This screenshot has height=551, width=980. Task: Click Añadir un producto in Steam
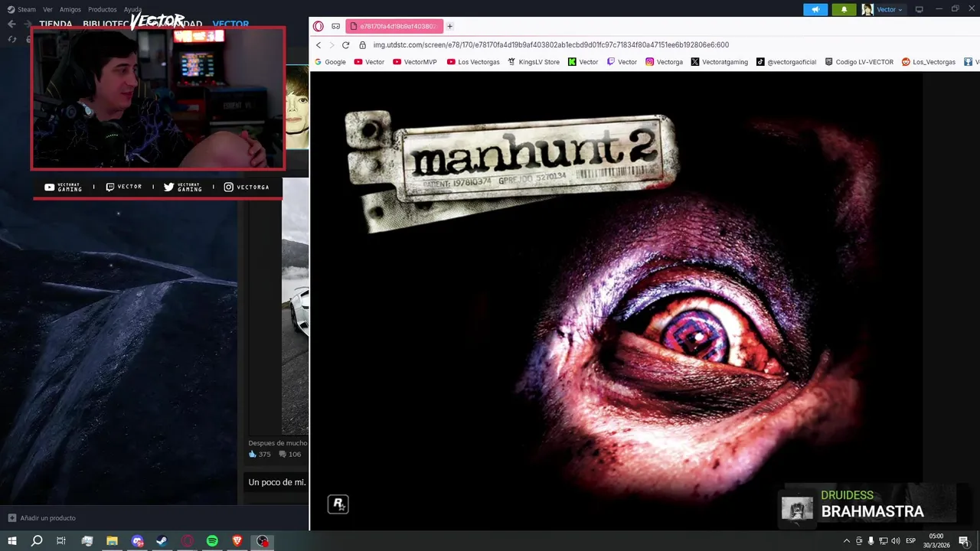[x=41, y=518]
